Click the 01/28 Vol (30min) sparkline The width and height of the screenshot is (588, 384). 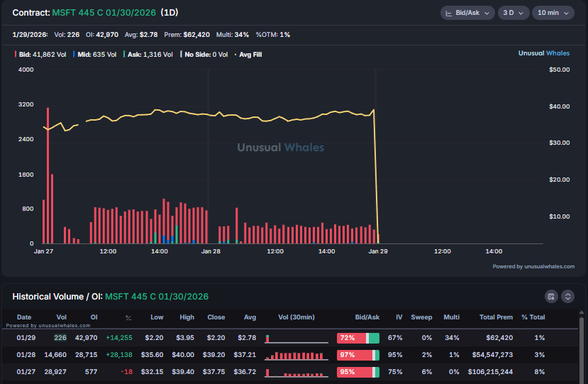pos(296,354)
